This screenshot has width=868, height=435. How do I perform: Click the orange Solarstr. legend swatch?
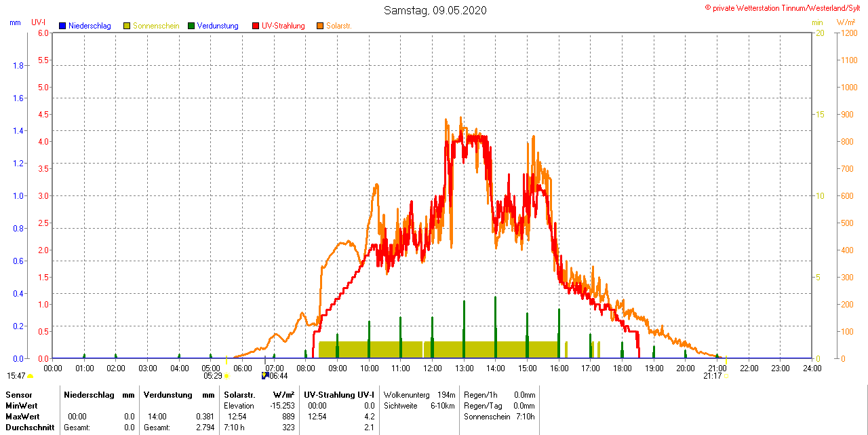pos(320,26)
